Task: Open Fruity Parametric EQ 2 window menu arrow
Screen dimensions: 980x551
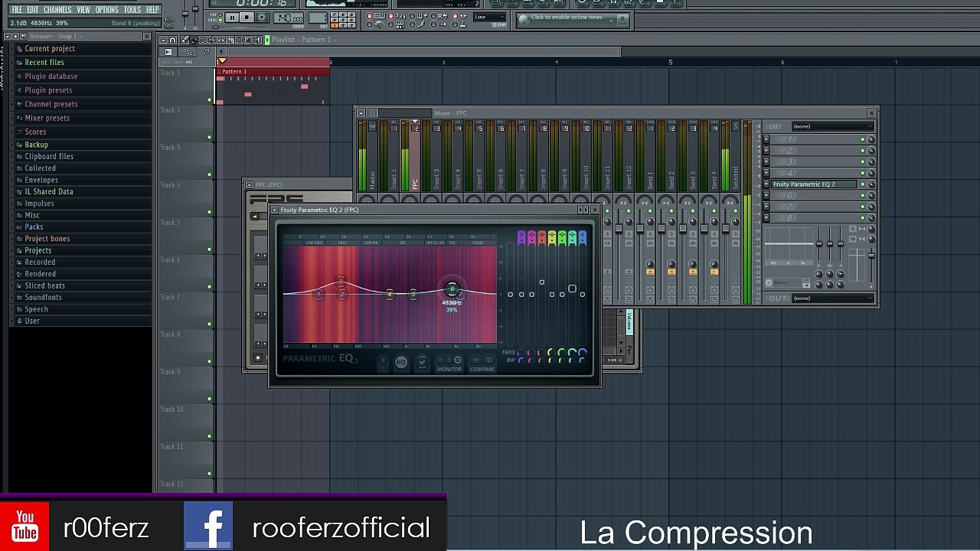Action: (x=274, y=210)
